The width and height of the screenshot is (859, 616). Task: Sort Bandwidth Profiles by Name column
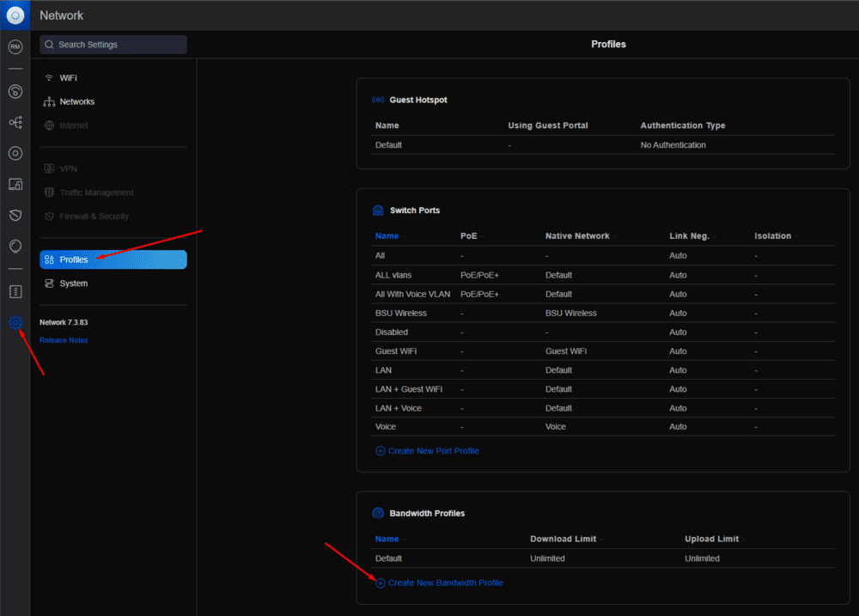coord(387,540)
